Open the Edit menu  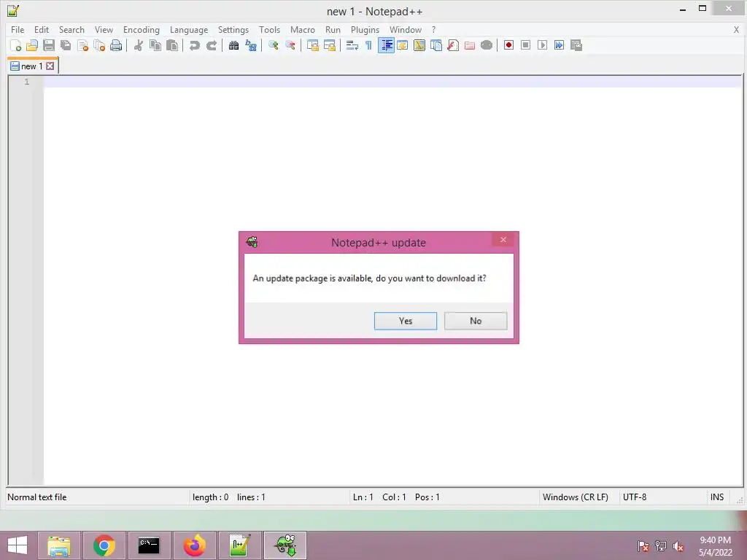[42, 29]
